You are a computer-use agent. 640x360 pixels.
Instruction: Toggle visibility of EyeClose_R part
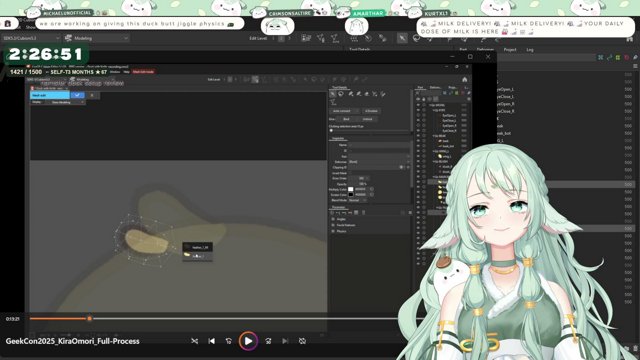click(x=418, y=131)
